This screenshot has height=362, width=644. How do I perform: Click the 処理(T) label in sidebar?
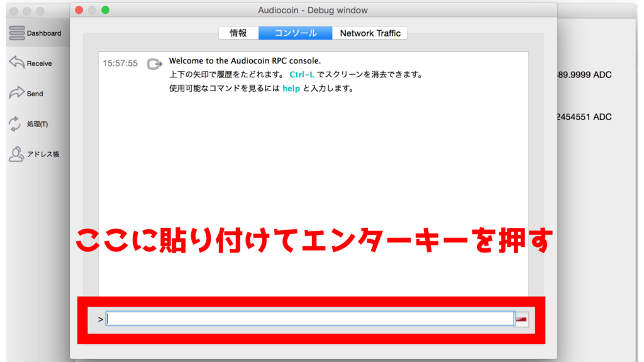37,124
